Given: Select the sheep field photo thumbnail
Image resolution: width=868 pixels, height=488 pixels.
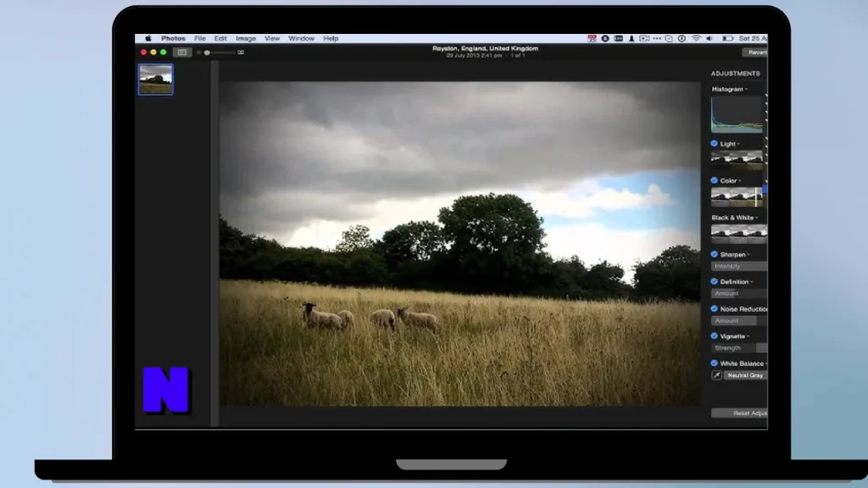Looking at the screenshot, I should (x=156, y=80).
